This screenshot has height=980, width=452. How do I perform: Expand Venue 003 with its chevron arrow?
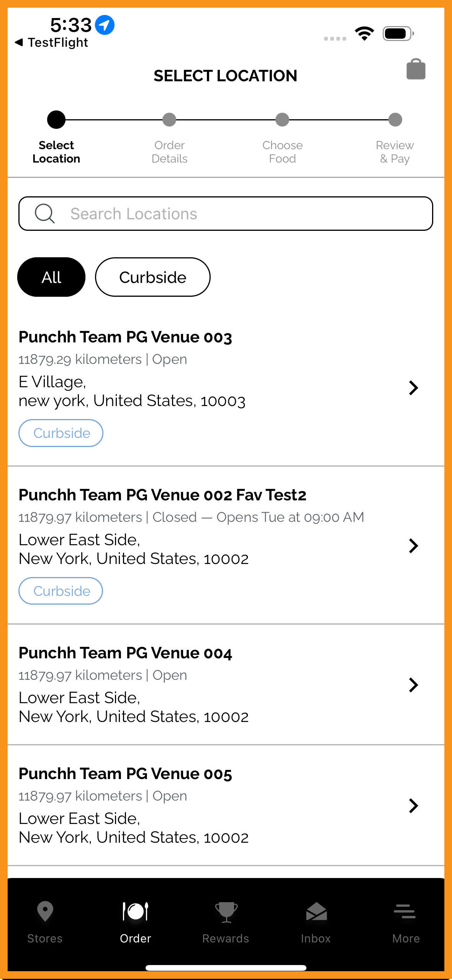click(x=413, y=388)
